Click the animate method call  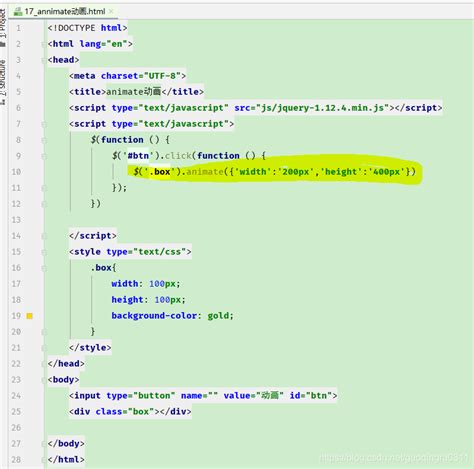pos(205,172)
